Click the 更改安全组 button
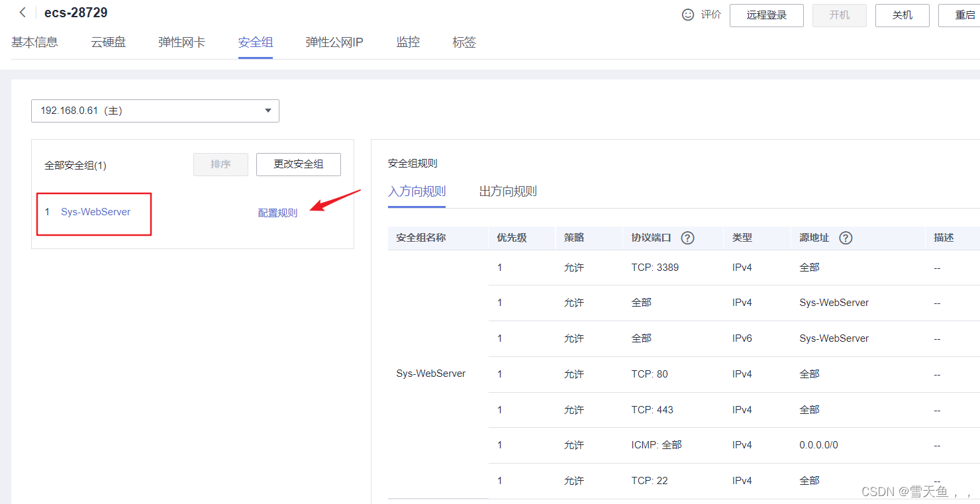980x504 pixels. [298, 164]
